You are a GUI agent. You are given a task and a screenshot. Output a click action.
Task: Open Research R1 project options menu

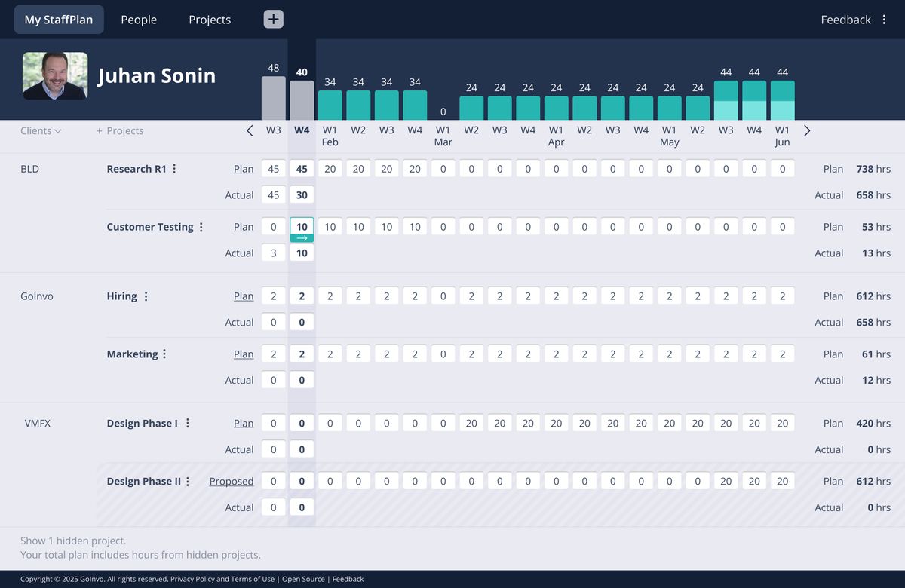174,169
